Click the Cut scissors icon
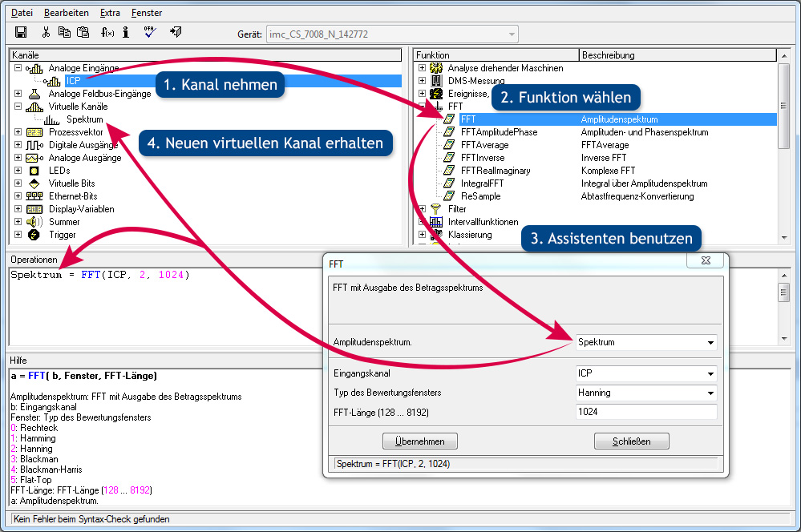 [46, 33]
